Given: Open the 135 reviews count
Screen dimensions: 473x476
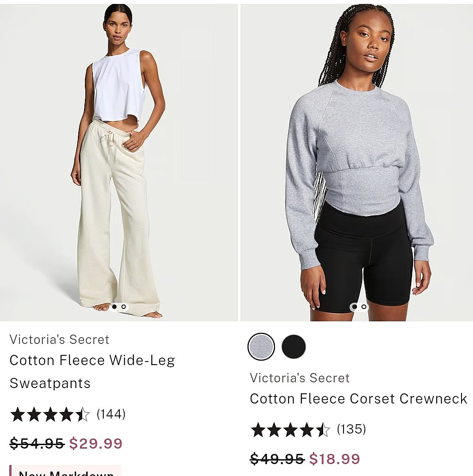Looking at the screenshot, I should click(x=351, y=429).
